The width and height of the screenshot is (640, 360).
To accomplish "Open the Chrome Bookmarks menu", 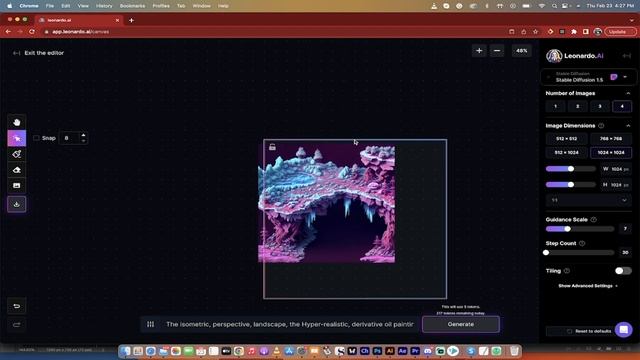I will click(x=132, y=6).
